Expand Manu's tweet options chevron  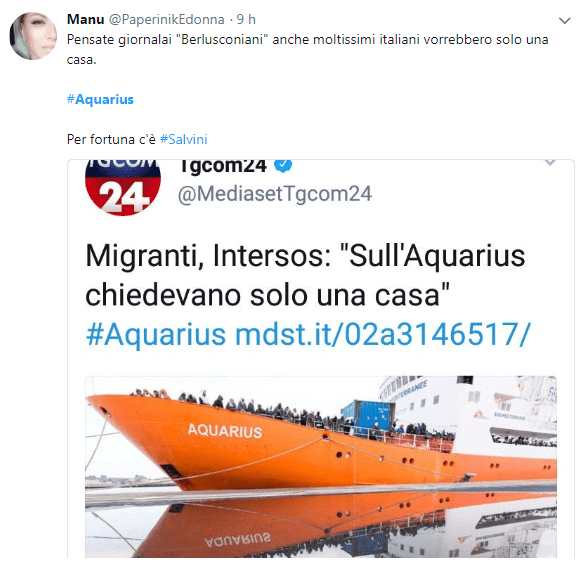[x=565, y=21]
